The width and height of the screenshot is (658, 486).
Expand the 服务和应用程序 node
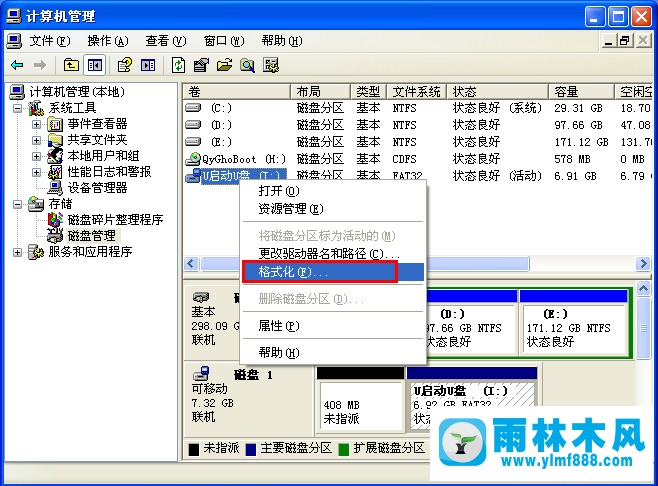[17, 252]
